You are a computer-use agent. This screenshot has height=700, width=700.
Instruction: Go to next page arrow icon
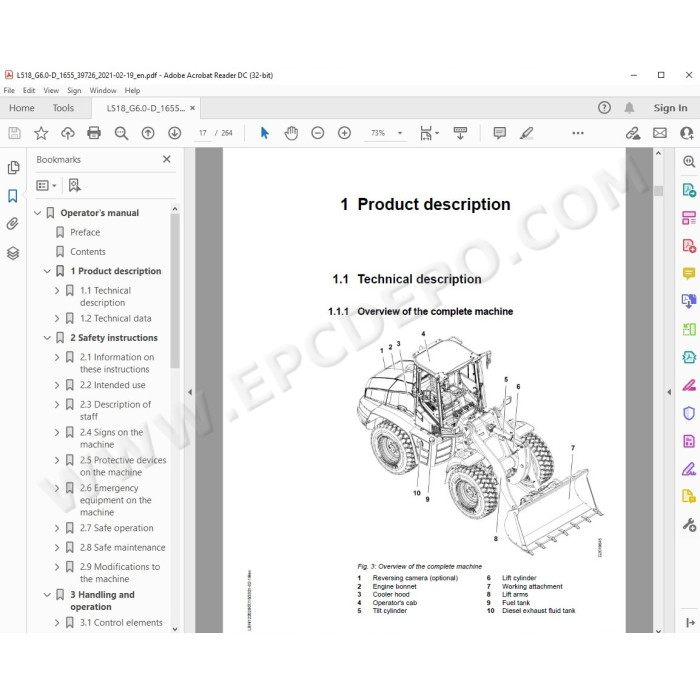(x=175, y=133)
